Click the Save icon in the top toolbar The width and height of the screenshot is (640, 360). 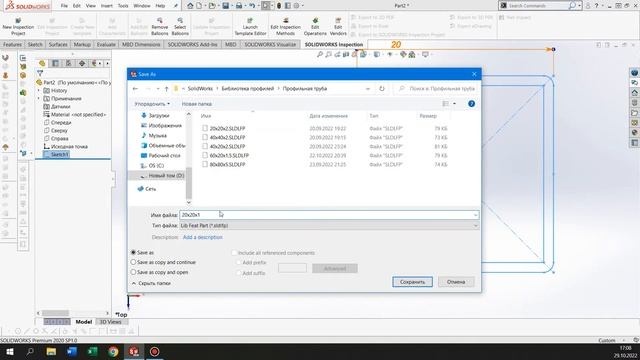[x=225, y=6]
